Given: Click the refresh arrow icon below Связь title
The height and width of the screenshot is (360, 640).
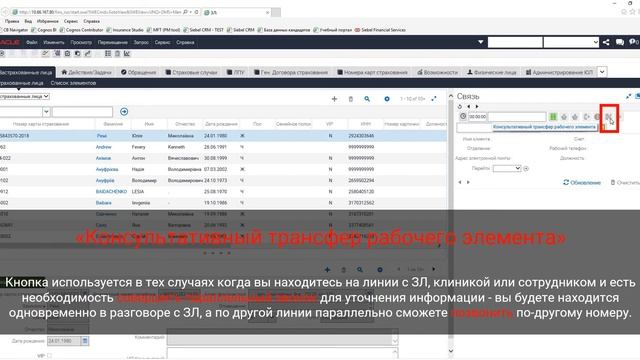Looking at the screenshot, I should pos(460,107).
